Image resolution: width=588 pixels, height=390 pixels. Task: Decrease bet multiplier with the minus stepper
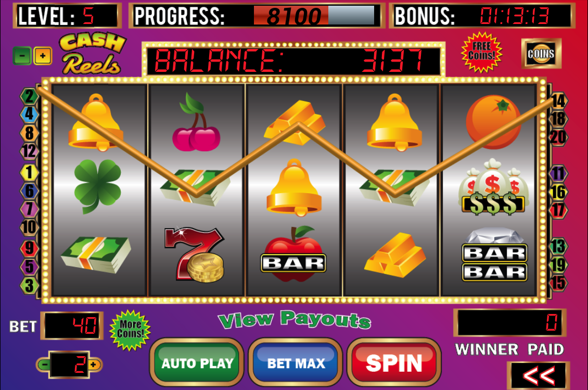coord(44,364)
